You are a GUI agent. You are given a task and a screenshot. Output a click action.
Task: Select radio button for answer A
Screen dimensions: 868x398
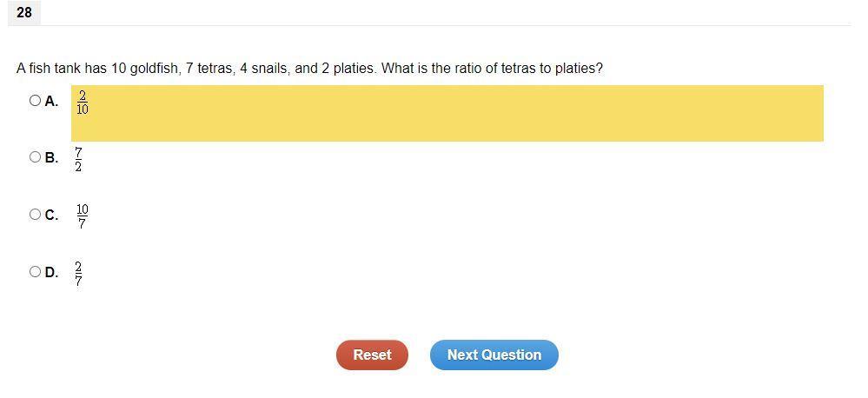36,100
